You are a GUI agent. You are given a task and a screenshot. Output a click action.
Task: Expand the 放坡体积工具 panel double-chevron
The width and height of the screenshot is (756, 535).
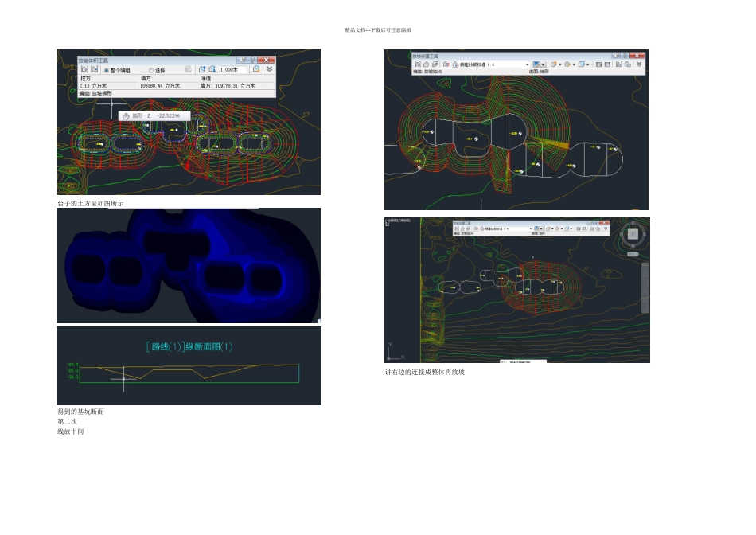pyautogui.click(x=269, y=69)
